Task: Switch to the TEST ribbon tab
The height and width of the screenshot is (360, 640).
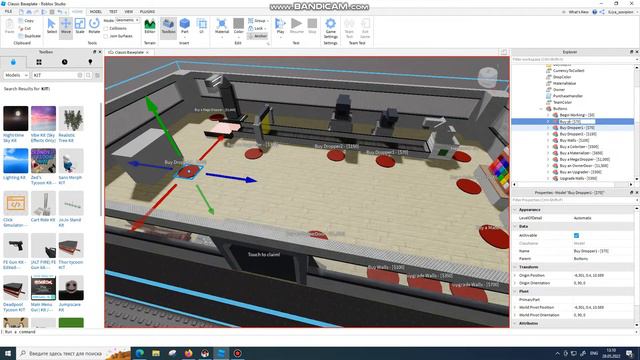Action: coord(113,12)
